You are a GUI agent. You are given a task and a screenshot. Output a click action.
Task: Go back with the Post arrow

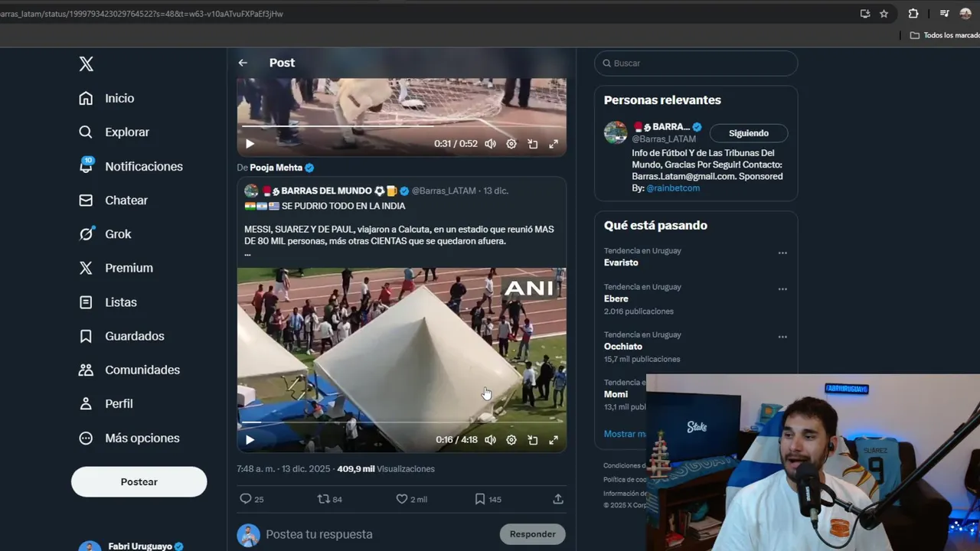pyautogui.click(x=243, y=63)
